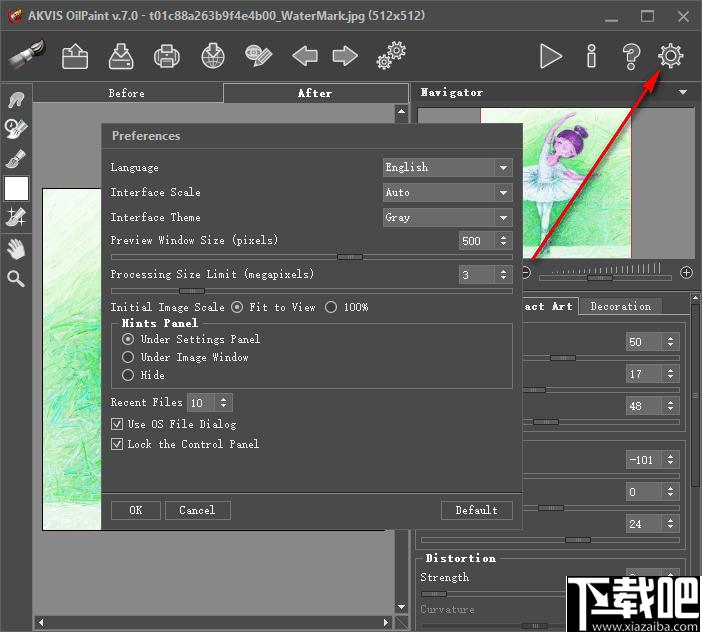Select the Hand pan tool
This screenshot has height=632, width=702.
[x=17, y=249]
